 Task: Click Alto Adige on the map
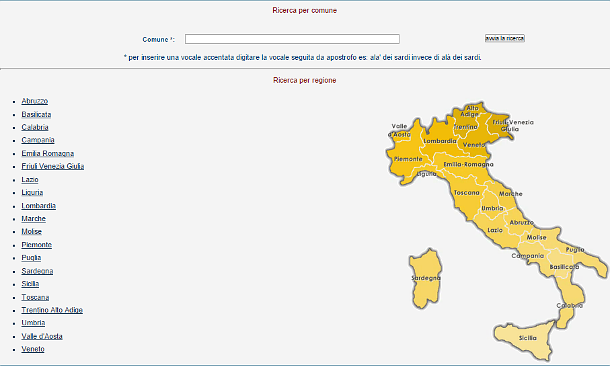(x=470, y=111)
